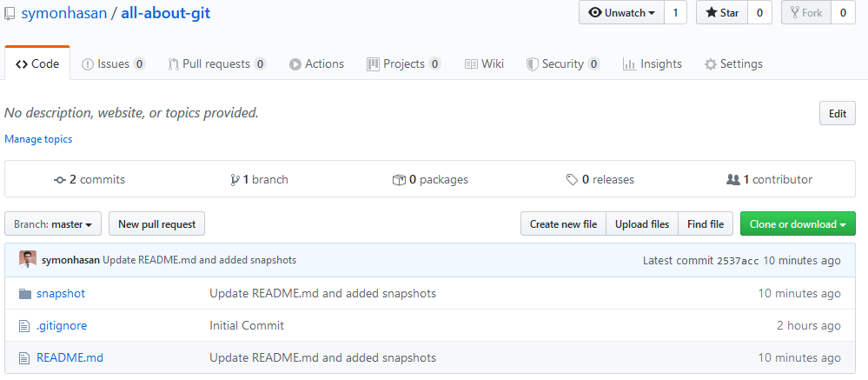
Task: Switch to the Security tab
Action: [563, 63]
